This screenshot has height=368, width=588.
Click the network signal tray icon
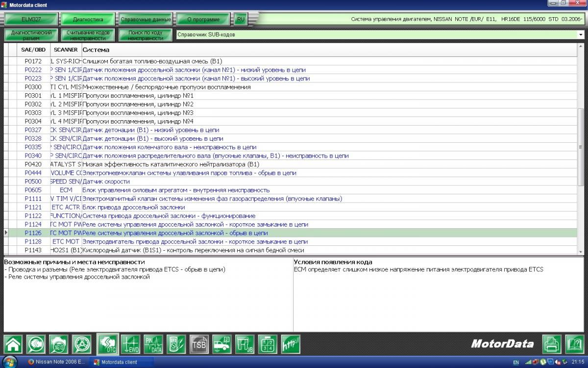528,362
